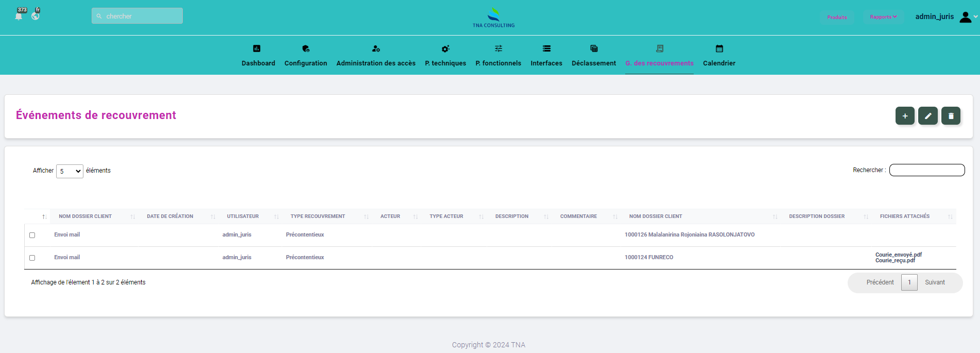The height and width of the screenshot is (353, 980).
Task: Check the first Envoi mail row checkbox
Action: click(x=32, y=235)
